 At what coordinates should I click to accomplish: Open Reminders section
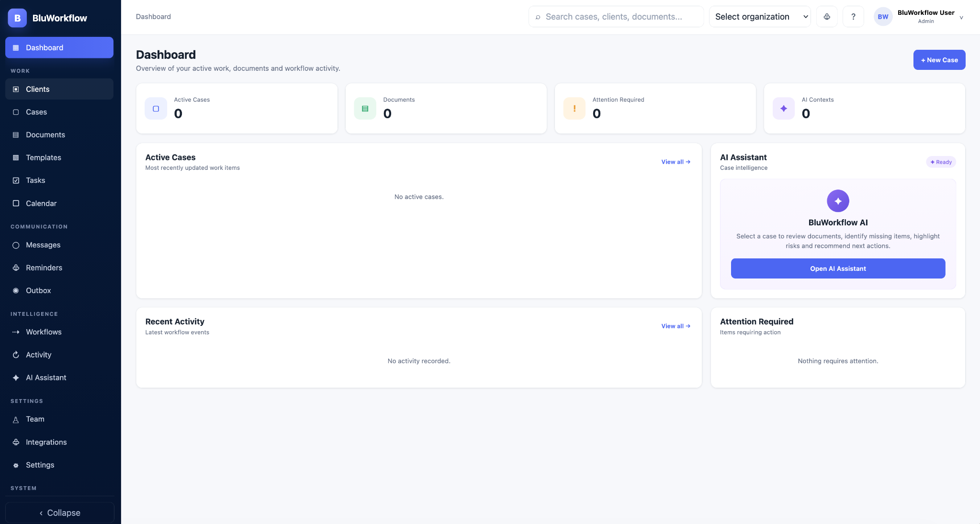click(x=59, y=268)
